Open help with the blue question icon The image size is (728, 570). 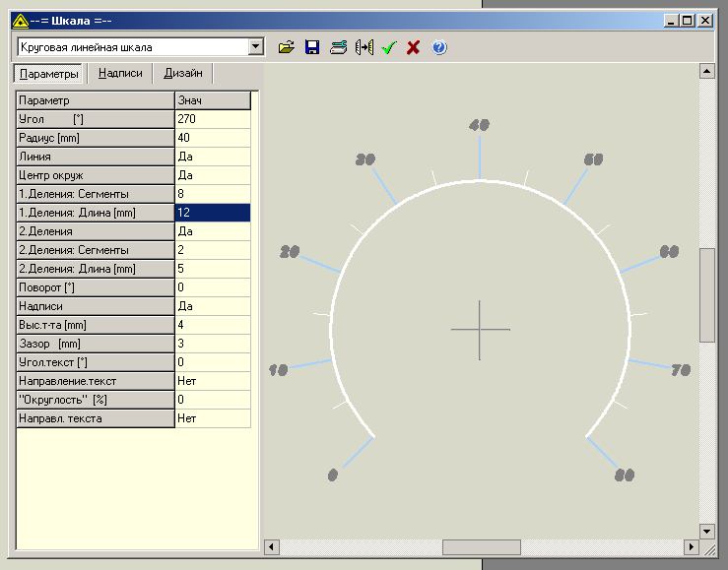(x=439, y=47)
